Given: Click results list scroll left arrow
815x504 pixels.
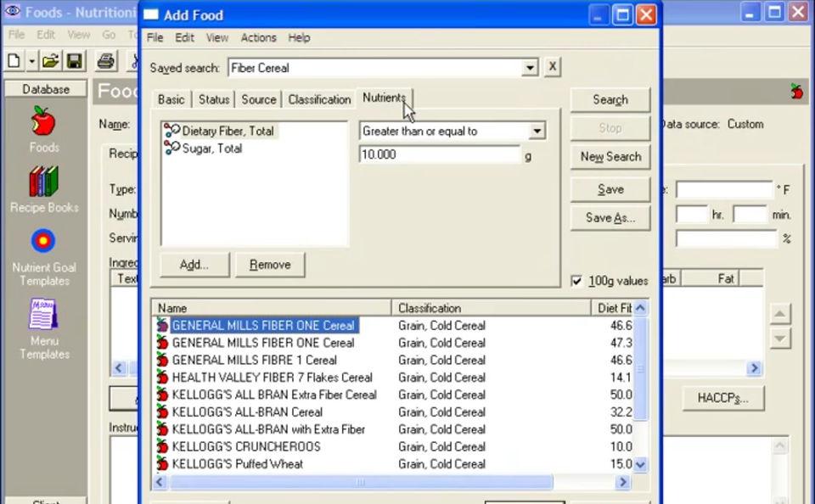Looking at the screenshot, I should [160, 482].
